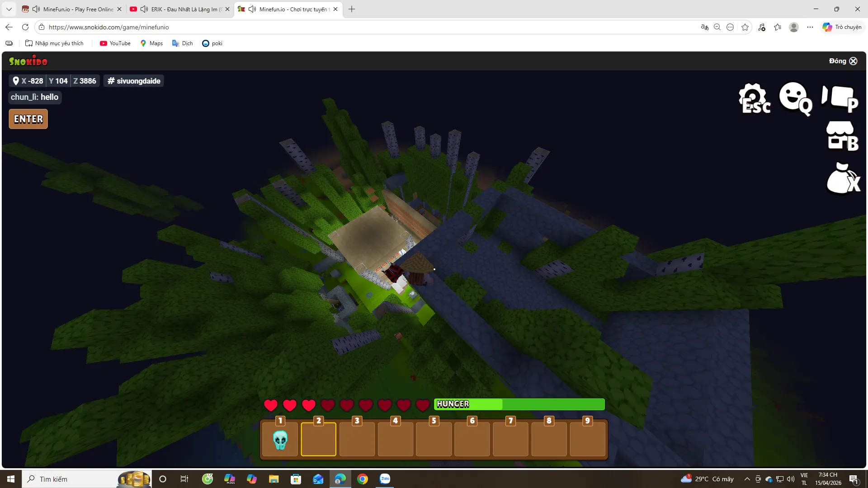Select hotbar slot 4
The image size is (868, 488).
tap(396, 439)
